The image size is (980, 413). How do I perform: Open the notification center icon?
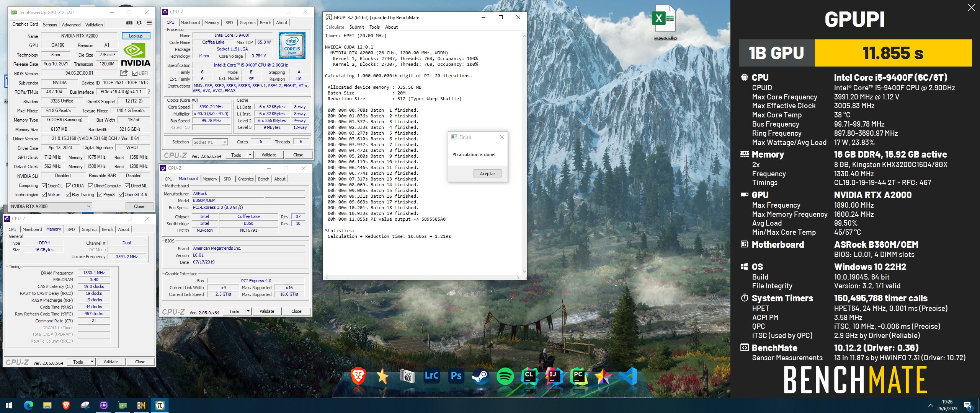tap(969, 406)
